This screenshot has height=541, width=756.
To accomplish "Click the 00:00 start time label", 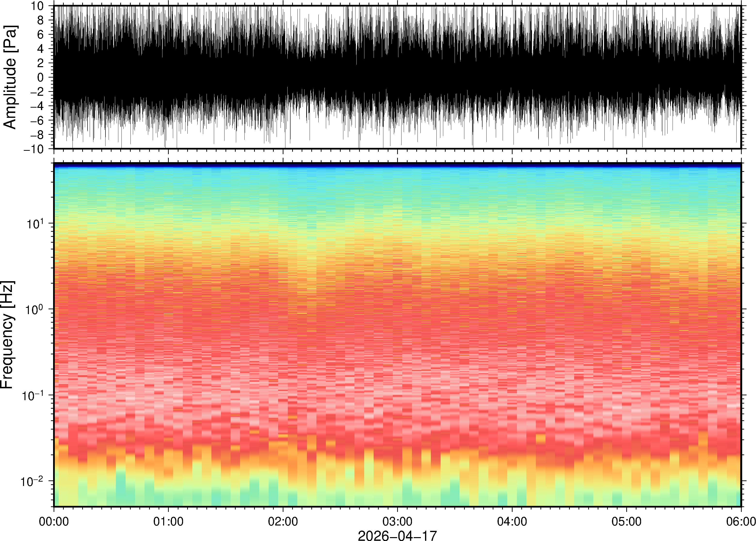I will (54, 521).
